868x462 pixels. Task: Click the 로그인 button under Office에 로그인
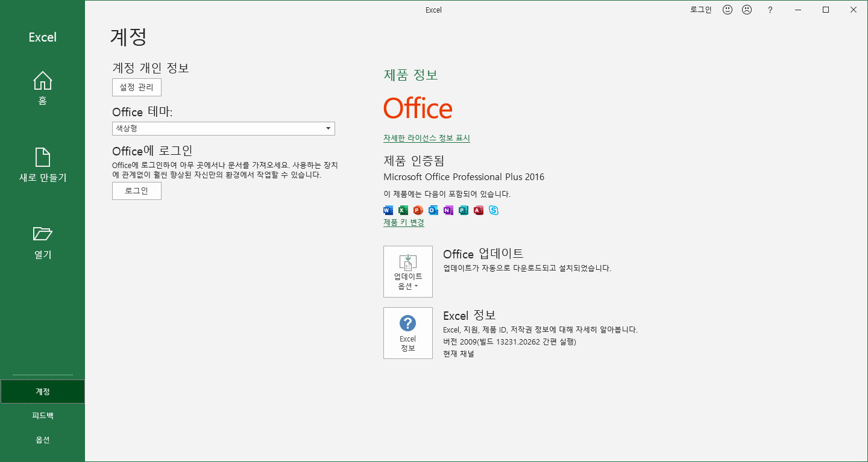click(137, 191)
